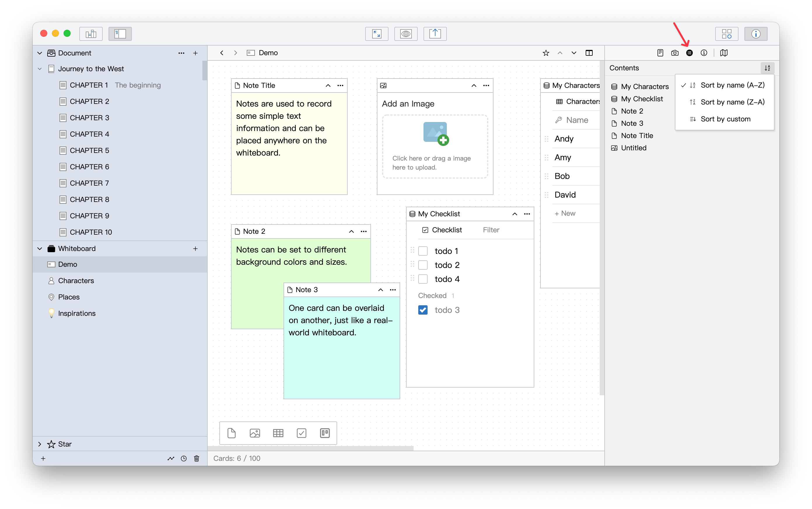Go to next item with down chevron
Screen dimensions: 812x509
[574, 53]
